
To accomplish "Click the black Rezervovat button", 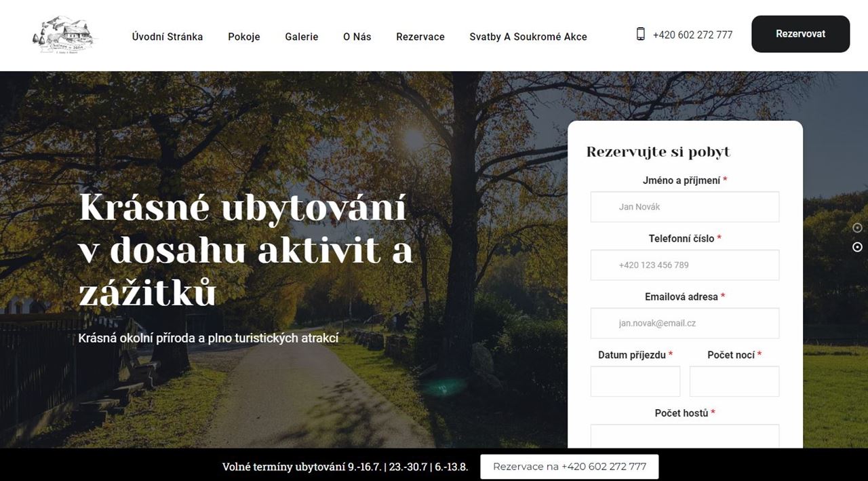I will pyautogui.click(x=800, y=34).
